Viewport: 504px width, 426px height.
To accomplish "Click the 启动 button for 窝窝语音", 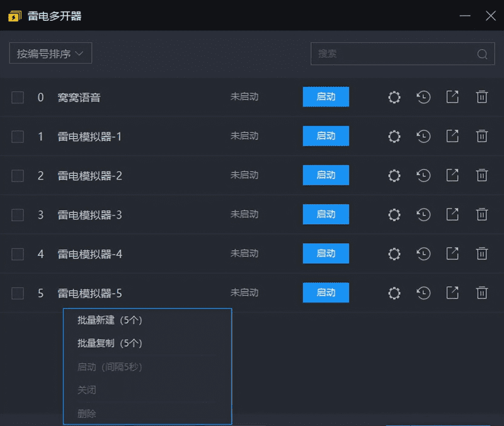I will (326, 97).
